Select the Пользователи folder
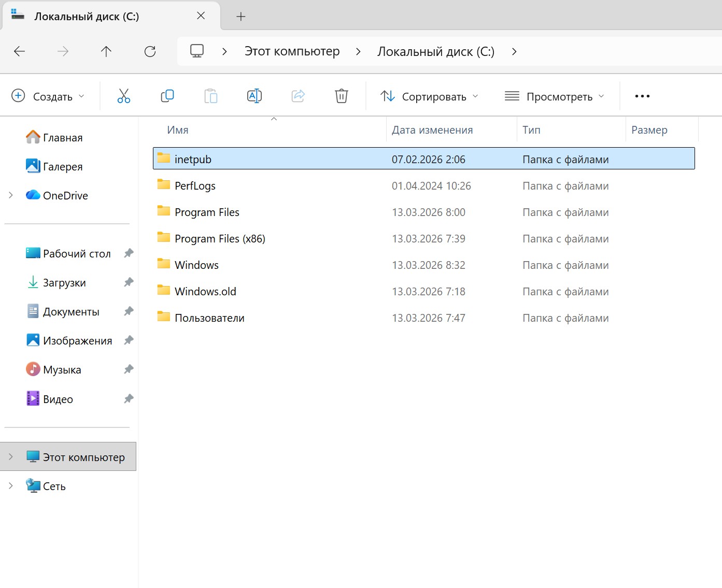722x588 pixels. click(424, 318)
